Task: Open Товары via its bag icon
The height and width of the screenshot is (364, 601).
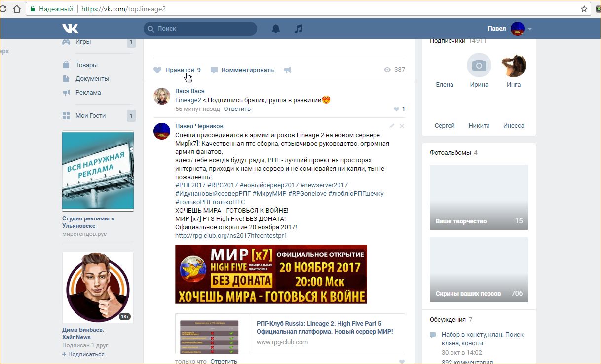Action: tap(66, 65)
